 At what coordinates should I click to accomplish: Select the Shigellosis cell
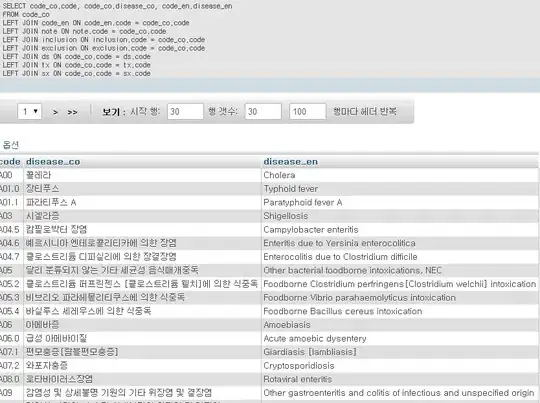point(400,216)
